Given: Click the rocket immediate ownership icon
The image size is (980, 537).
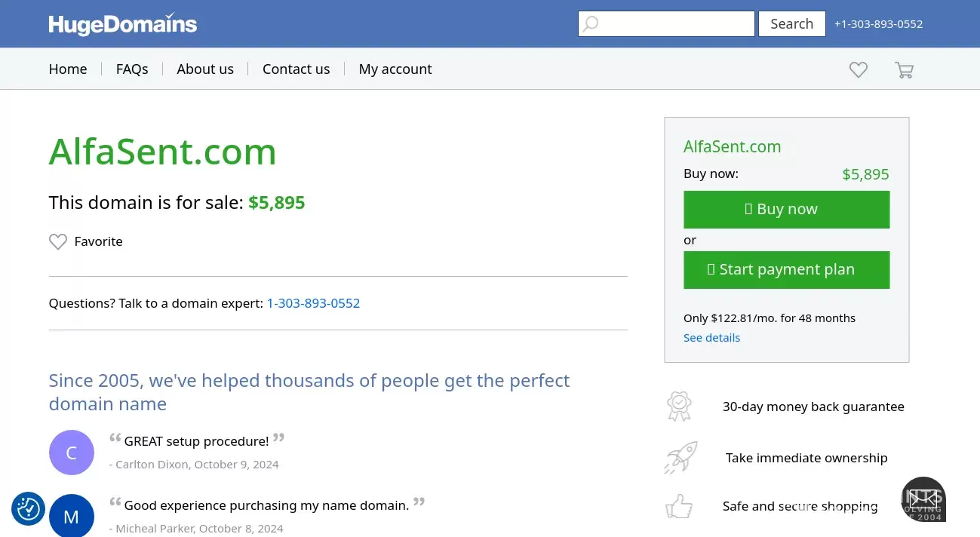Looking at the screenshot, I should [680, 458].
